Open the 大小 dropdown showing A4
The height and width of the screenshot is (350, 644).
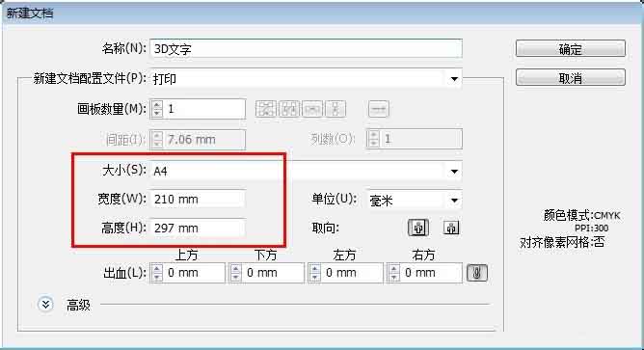pyautogui.click(x=306, y=171)
